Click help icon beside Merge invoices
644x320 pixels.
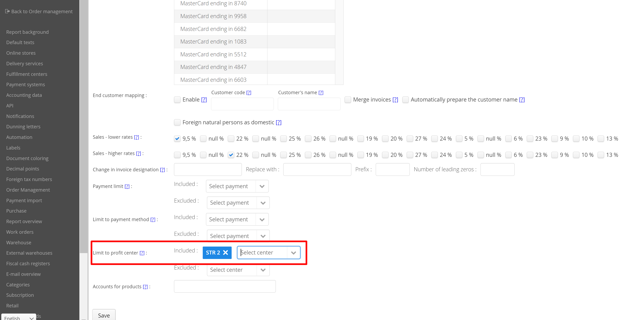click(x=395, y=100)
